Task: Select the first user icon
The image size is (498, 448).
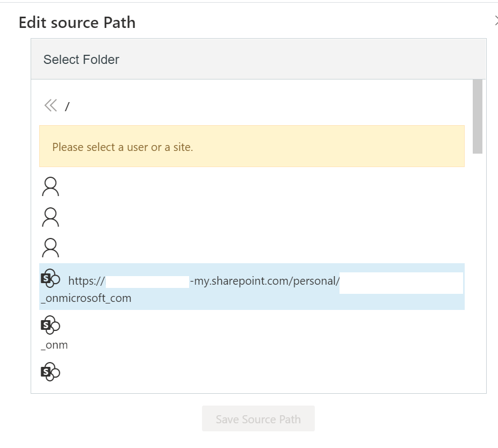Action: pyautogui.click(x=50, y=186)
